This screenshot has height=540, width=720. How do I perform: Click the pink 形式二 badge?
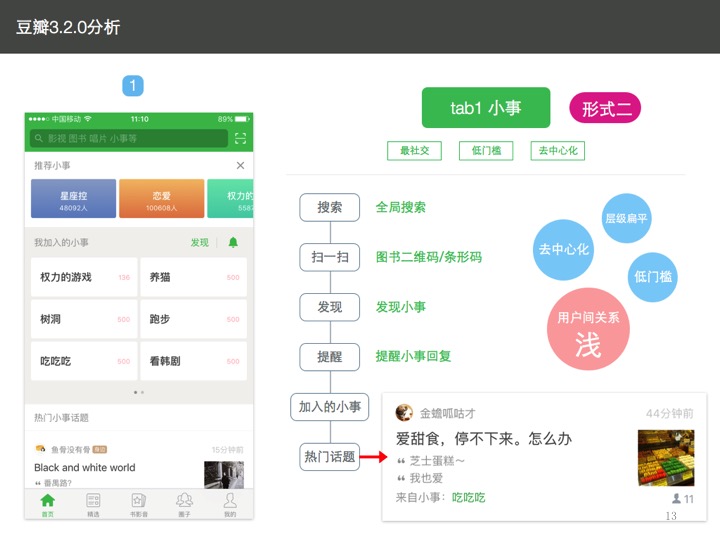[x=605, y=108]
